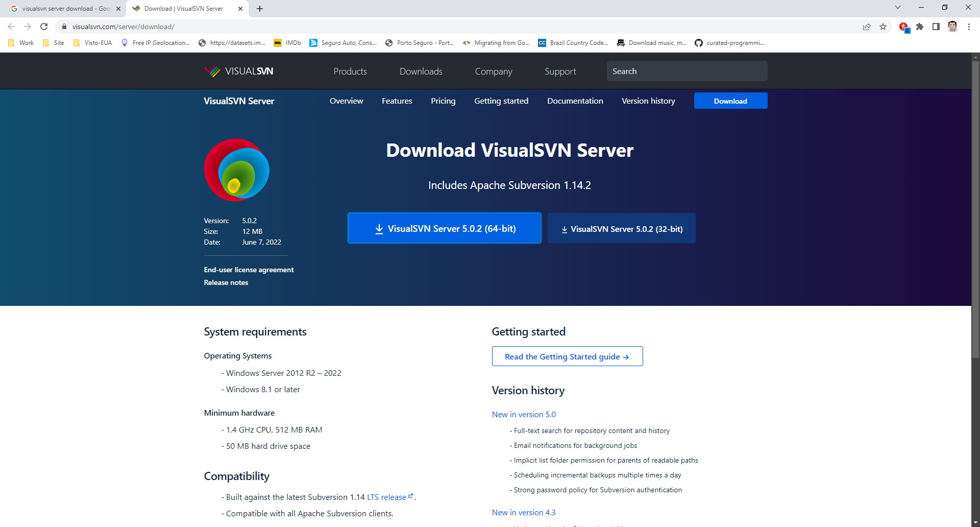This screenshot has width=980, height=527.
Task: Download VisualSVN Server 5.0.2 64-bit
Action: click(444, 228)
